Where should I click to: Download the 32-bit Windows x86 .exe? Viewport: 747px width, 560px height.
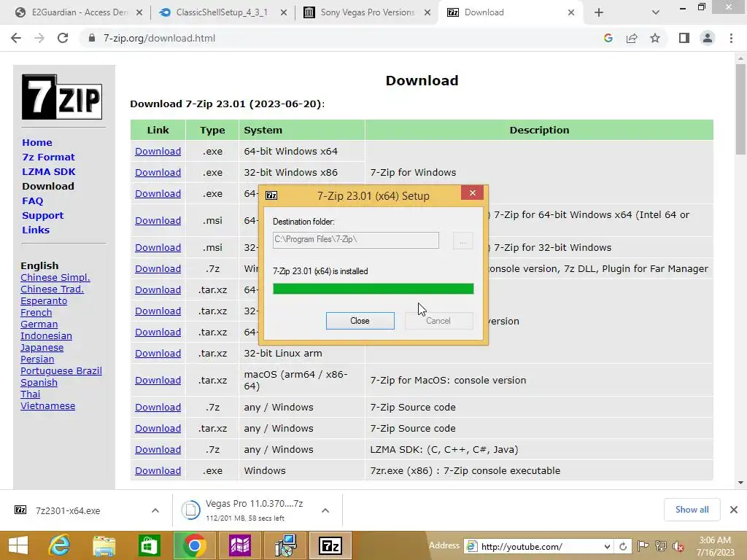[158, 172]
